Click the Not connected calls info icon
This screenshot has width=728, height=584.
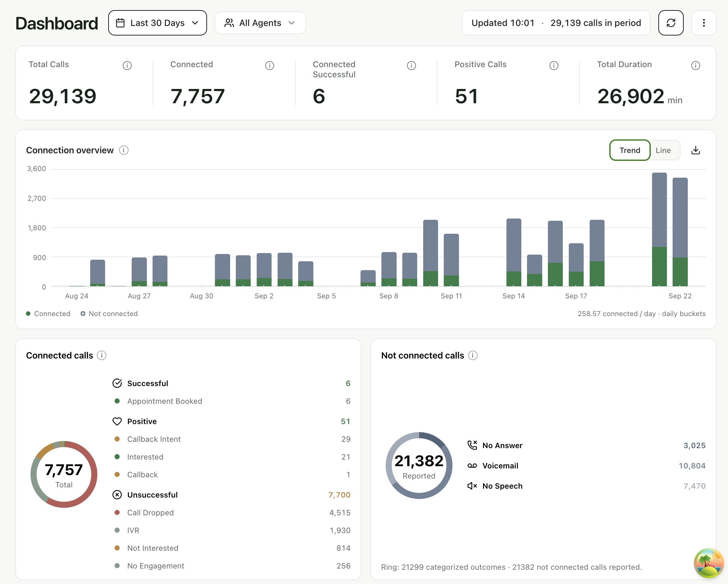[x=473, y=355]
